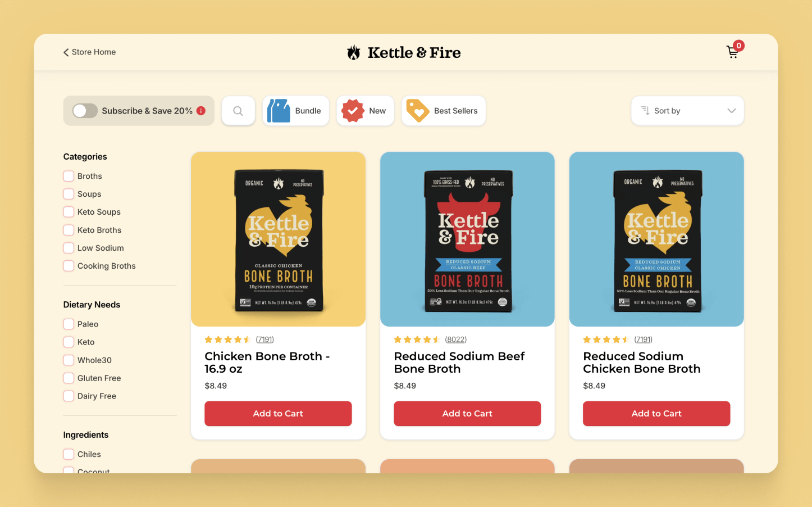
Task: Expand Sort by using its chevron arrow
Action: click(731, 111)
